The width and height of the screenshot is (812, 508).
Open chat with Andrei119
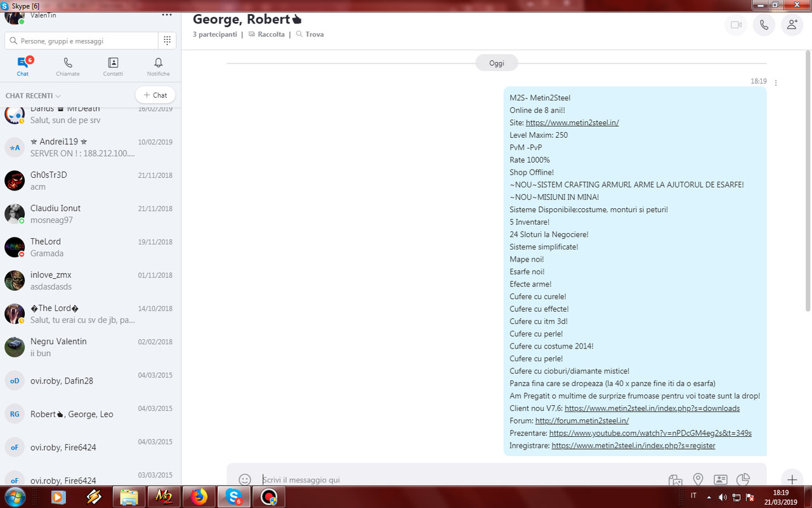coord(91,147)
